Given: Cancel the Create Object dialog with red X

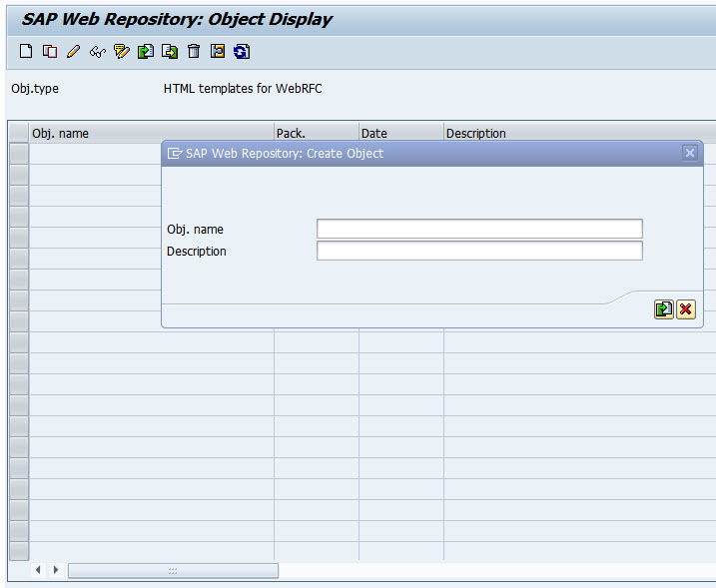Looking at the screenshot, I should pyautogui.click(x=686, y=309).
